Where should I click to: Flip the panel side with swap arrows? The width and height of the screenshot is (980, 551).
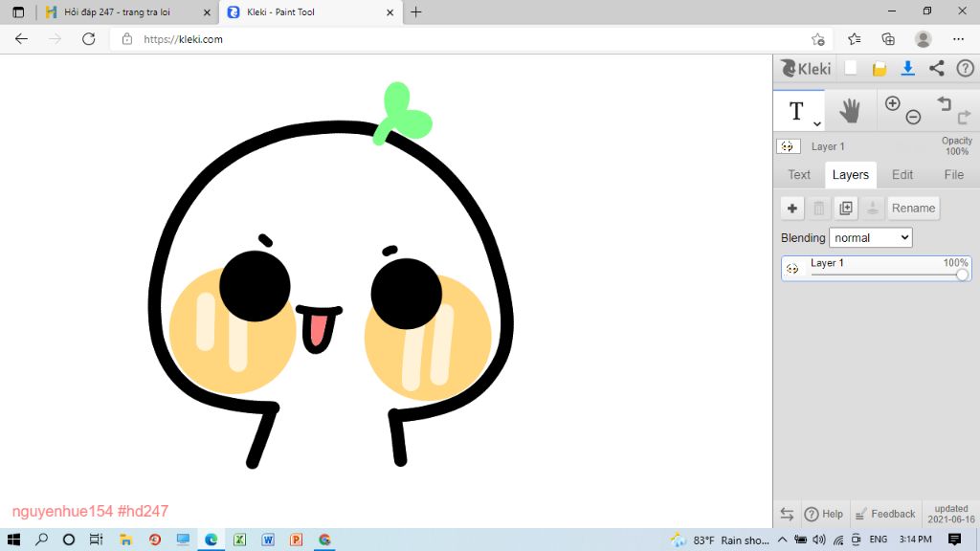coord(787,514)
